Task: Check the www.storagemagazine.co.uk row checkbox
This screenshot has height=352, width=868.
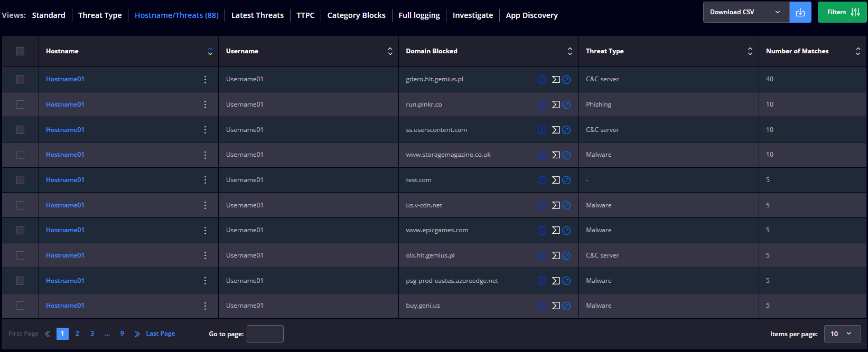Action: (x=20, y=155)
